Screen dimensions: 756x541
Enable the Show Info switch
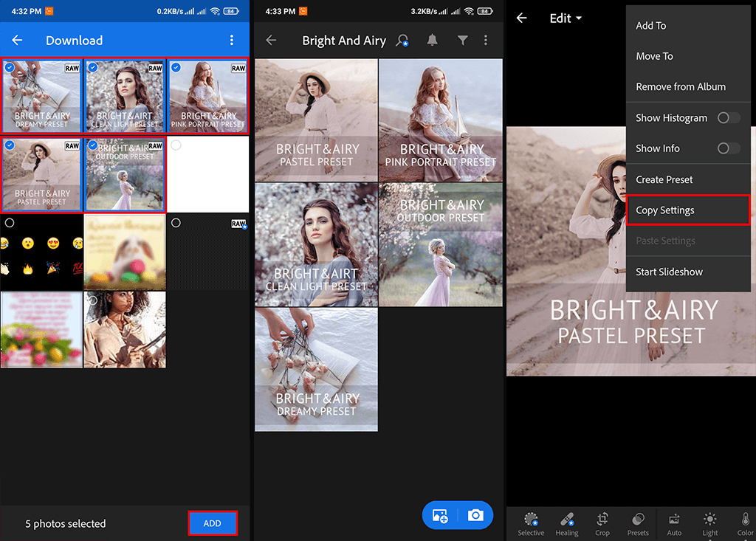(x=729, y=148)
